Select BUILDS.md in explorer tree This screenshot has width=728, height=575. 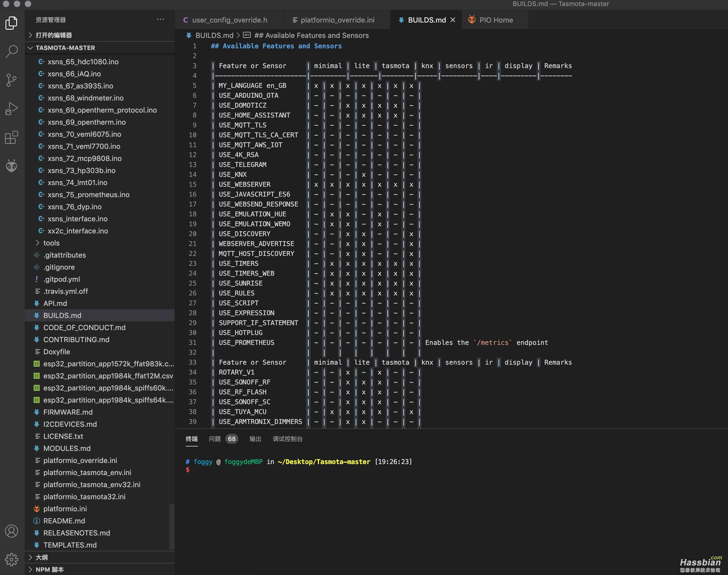tap(100, 316)
